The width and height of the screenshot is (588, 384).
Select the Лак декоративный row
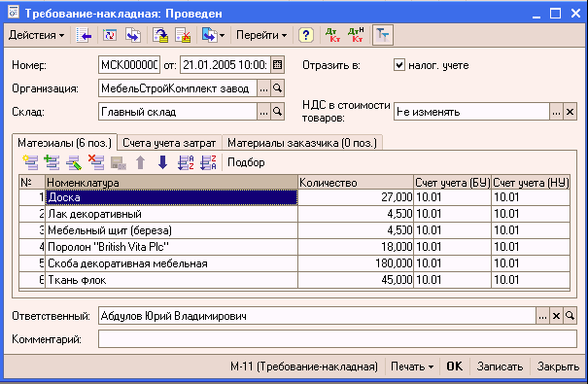tap(294, 214)
